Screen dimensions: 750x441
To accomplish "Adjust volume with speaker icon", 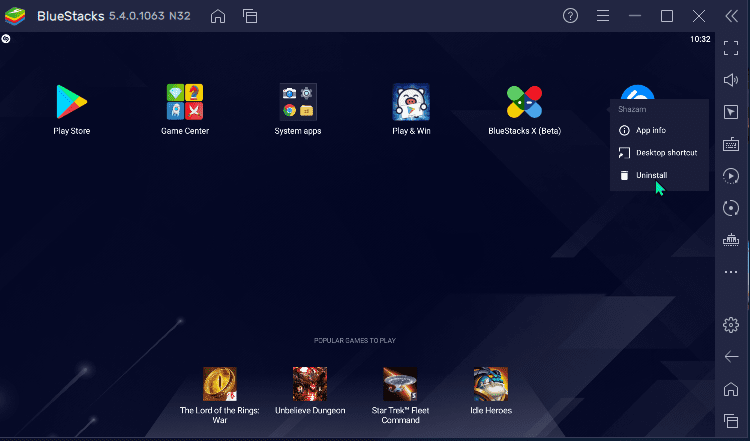I will pos(731,80).
